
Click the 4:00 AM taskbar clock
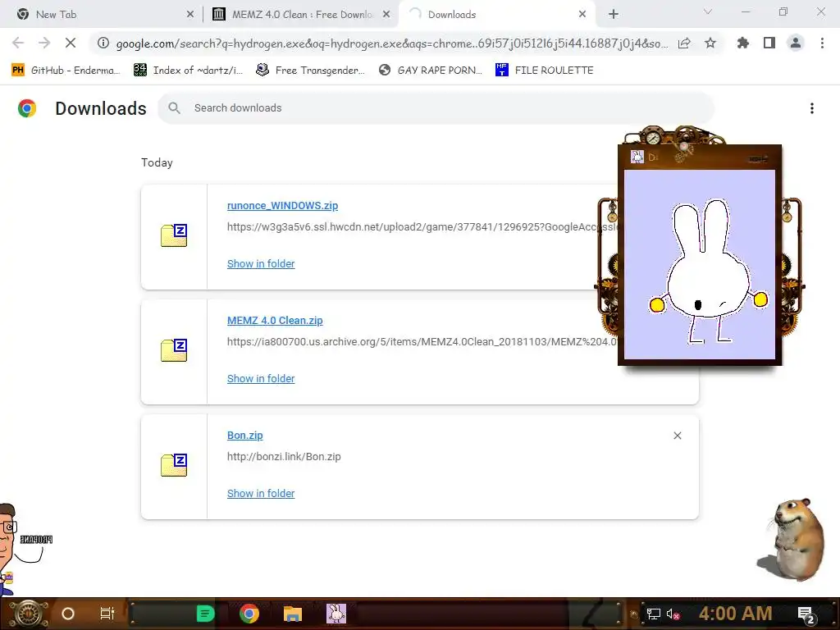coord(735,614)
